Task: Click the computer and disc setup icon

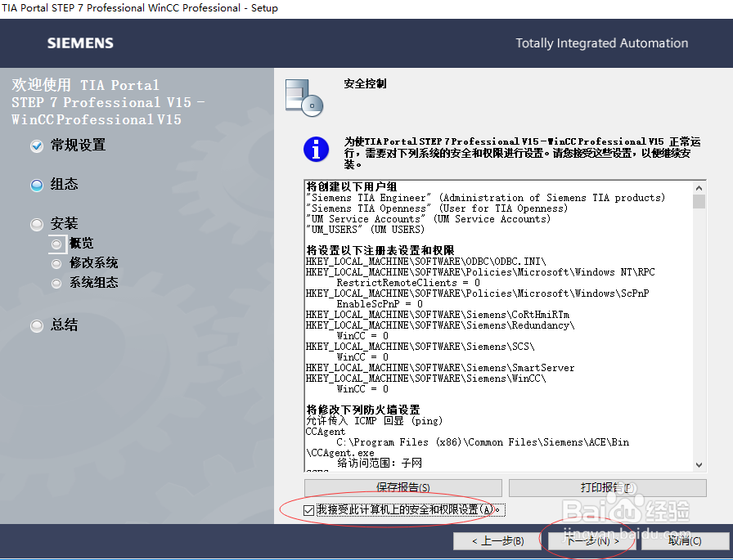Action: (304, 97)
